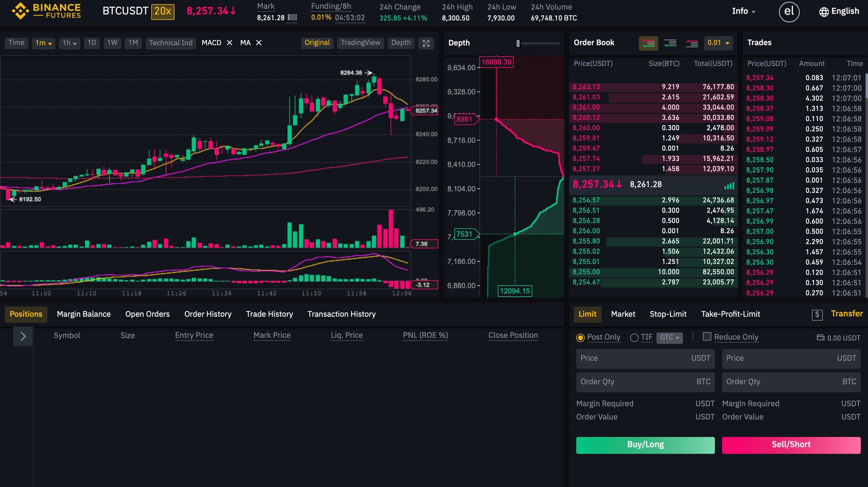
Task: Select the Take-Profit-Limit order type
Action: [731, 314]
